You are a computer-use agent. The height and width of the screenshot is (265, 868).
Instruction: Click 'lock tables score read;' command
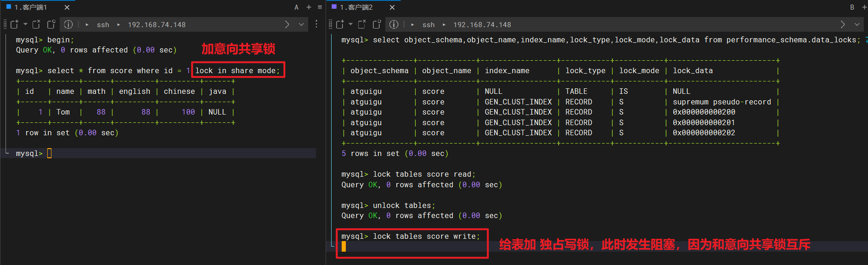point(424,174)
